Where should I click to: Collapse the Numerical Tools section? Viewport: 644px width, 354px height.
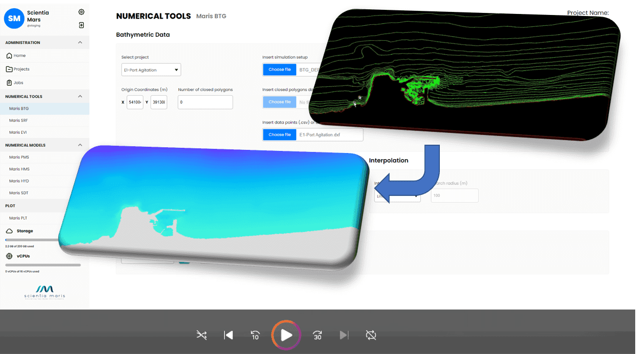80,96
